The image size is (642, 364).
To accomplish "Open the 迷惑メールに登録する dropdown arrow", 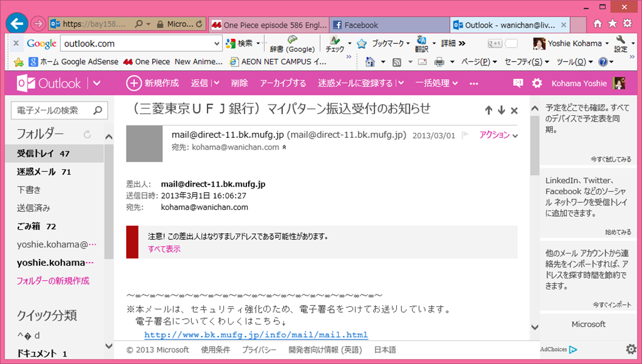I will point(401,83).
